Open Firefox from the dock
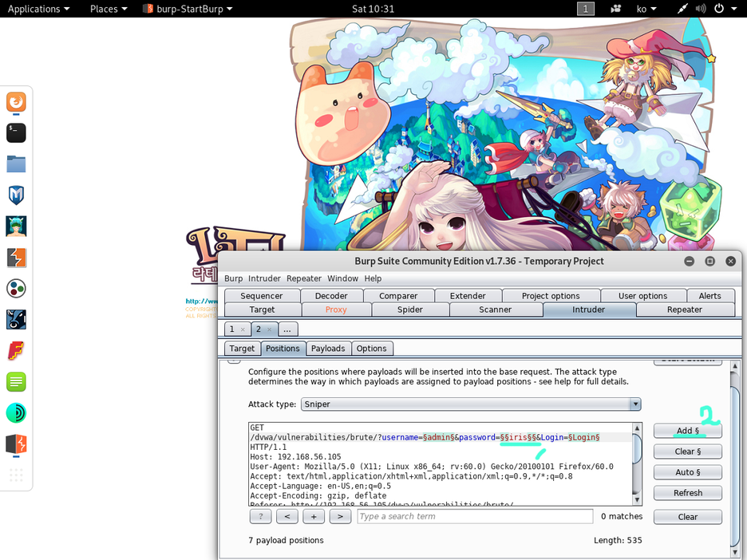This screenshot has height=560, width=747. (x=16, y=102)
